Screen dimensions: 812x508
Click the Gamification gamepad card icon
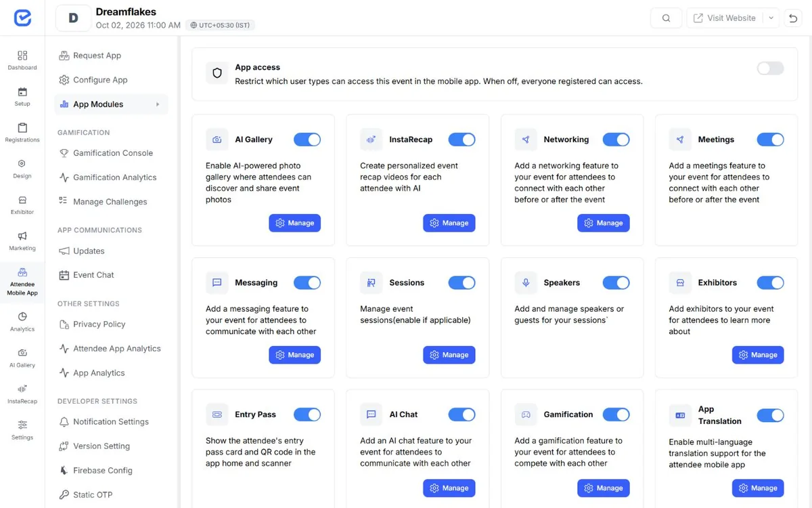pyautogui.click(x=526, y=415)
